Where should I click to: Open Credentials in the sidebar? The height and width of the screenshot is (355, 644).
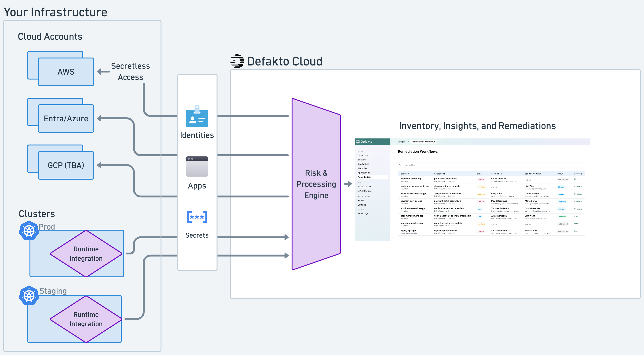point(363,164)
